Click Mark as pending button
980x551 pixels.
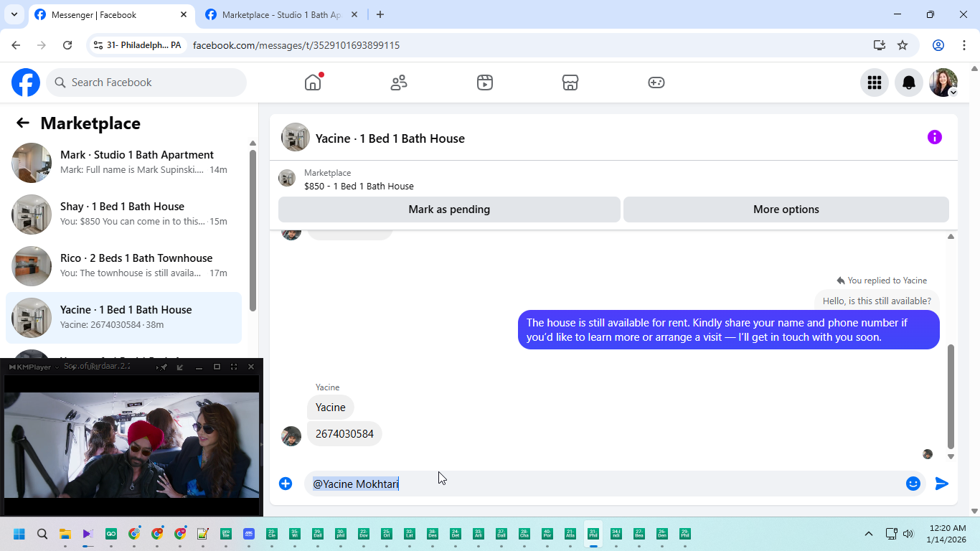(449, 209)
